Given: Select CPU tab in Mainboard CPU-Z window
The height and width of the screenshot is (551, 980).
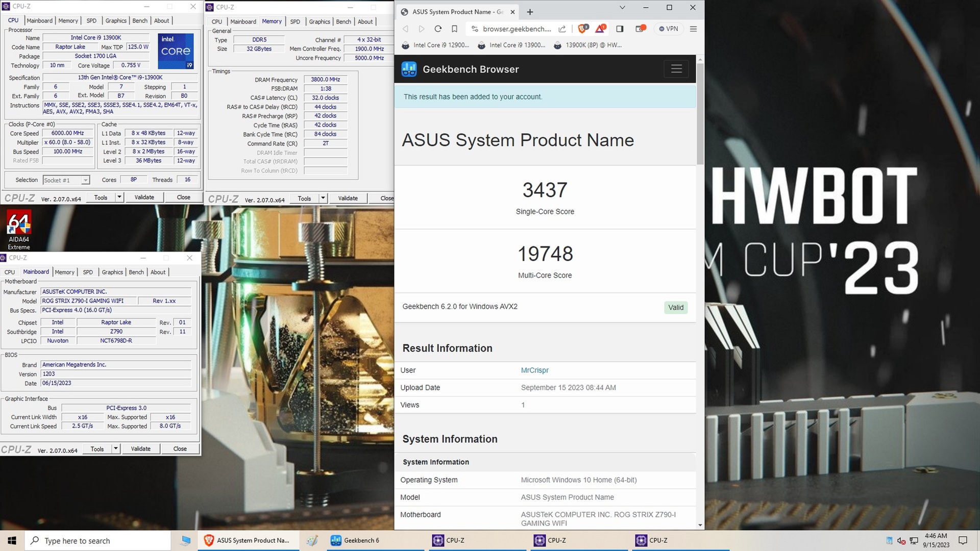Looking at the screenshot, I should 10,272.
